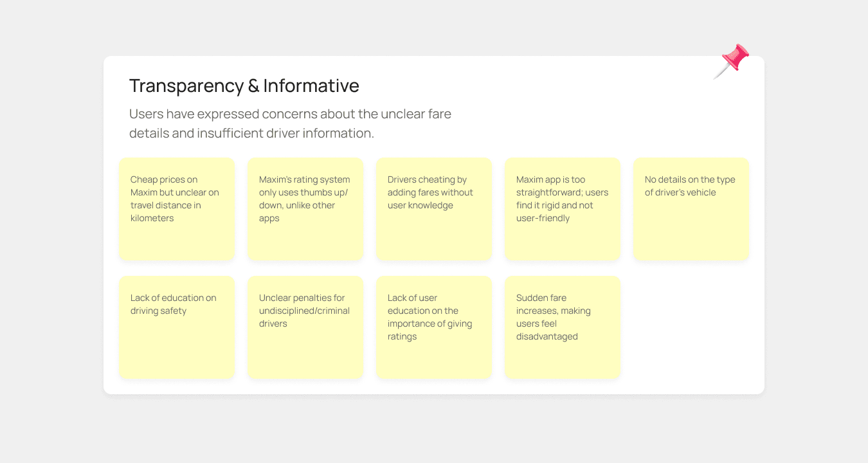Click the red pushpin icon

click(732, 62)
